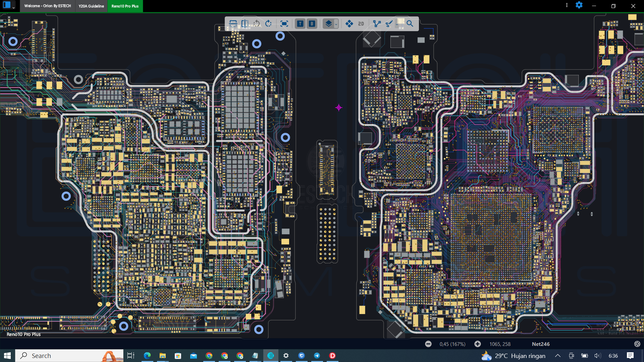Zoom out with minus button
The height and width of the screenshot is (362, 644).
pos(428,344)
